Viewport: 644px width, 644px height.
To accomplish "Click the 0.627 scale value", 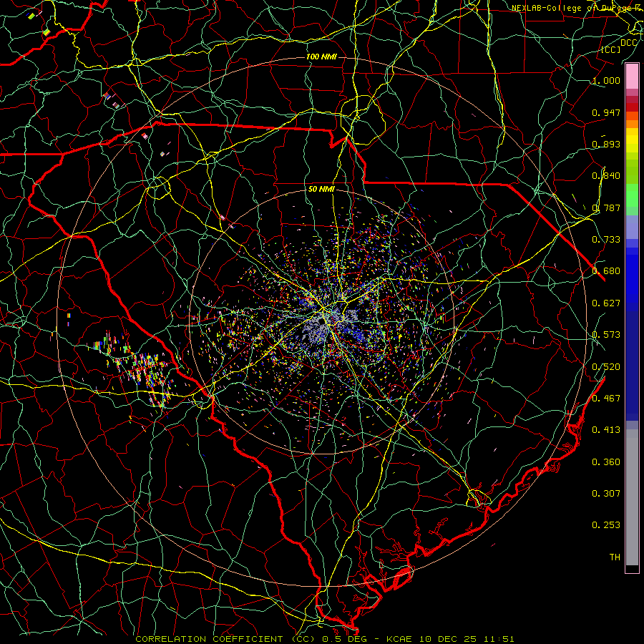I will click(606, 303).
